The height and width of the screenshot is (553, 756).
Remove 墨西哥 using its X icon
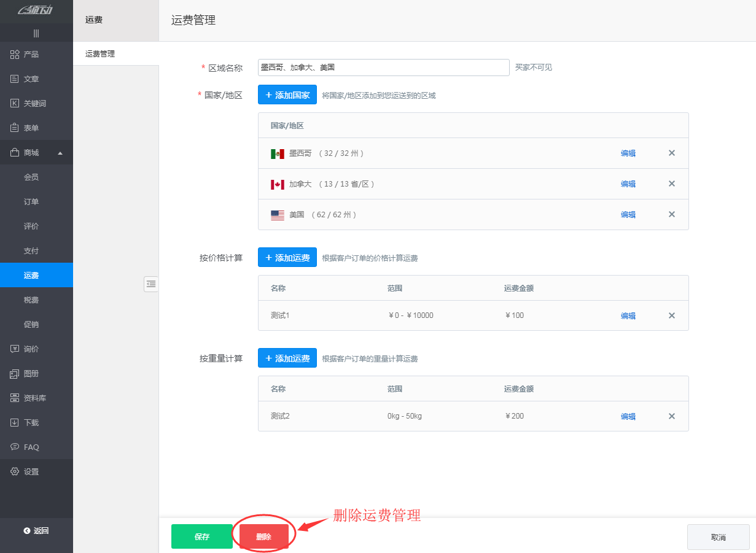point(671,153)
